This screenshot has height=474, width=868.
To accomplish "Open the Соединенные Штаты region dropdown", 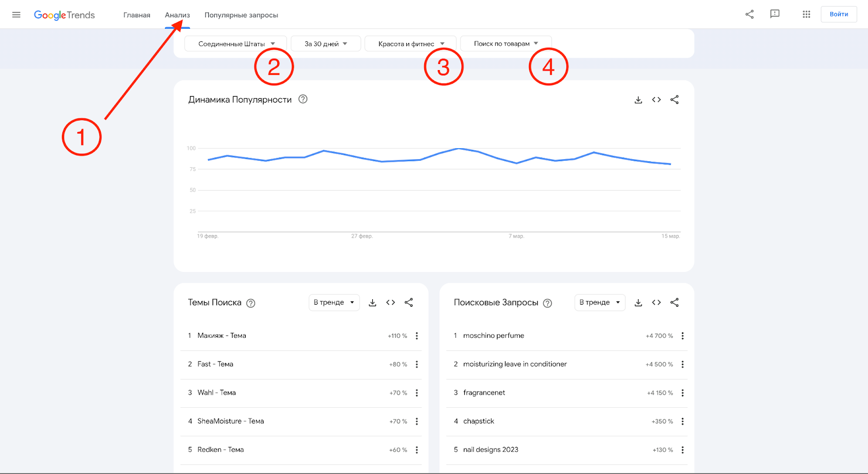I will tap(236, 43).
